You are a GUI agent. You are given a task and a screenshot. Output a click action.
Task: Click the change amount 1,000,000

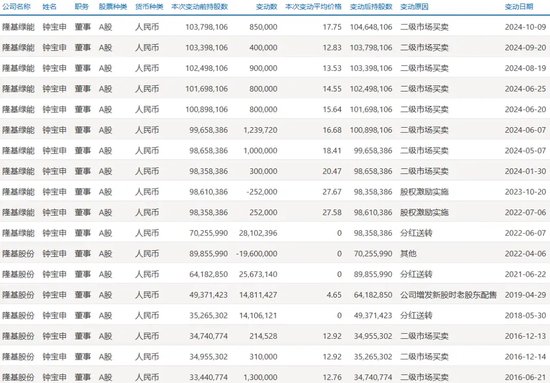click(x=260, y=150)
